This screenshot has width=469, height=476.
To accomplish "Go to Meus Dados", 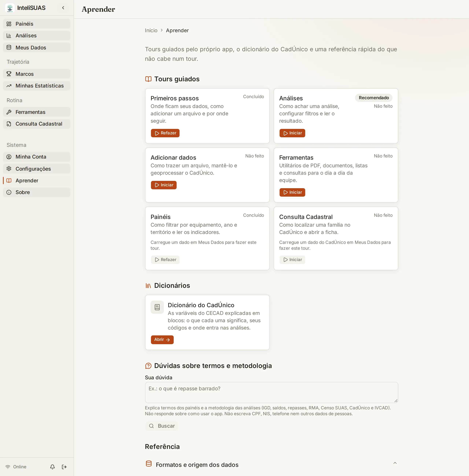I will tap(37, 47).
